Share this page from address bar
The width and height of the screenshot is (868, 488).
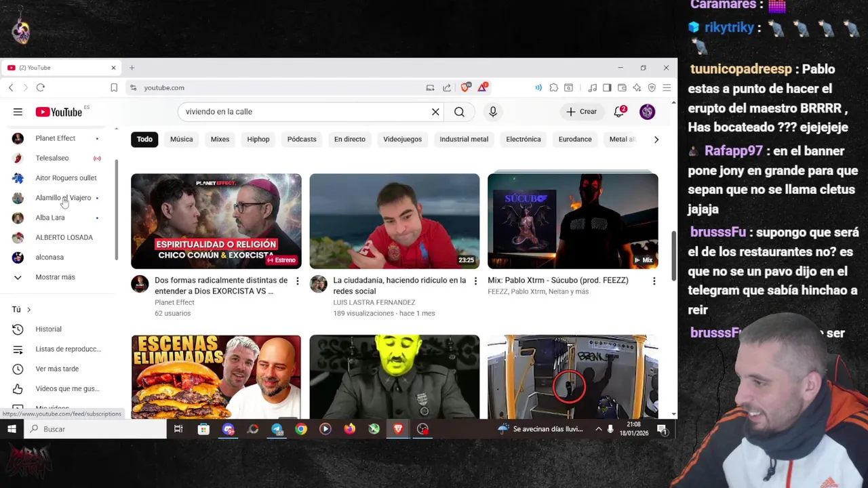coord(447,87)
